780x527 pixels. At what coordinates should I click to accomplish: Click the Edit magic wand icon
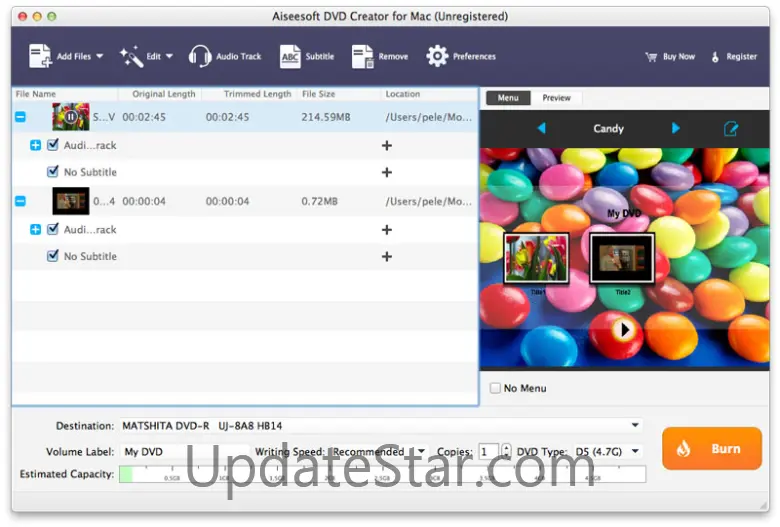[x=131, y=56]
